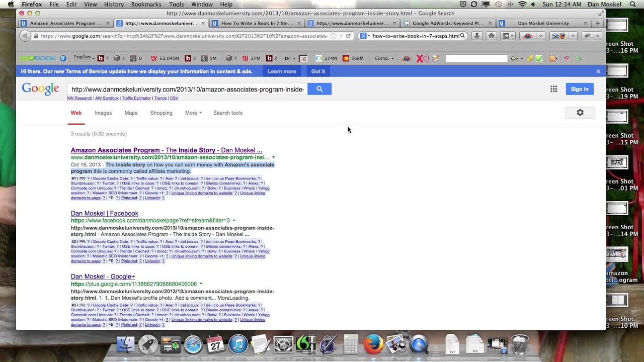644x362 pixels.
Task: Click the blue Sign in button
Action: pos(580,89)
